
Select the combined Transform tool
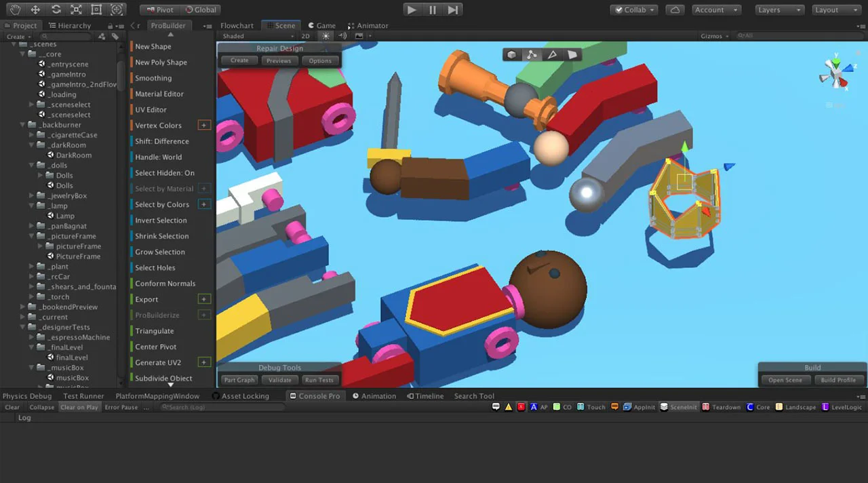point(117,9)
